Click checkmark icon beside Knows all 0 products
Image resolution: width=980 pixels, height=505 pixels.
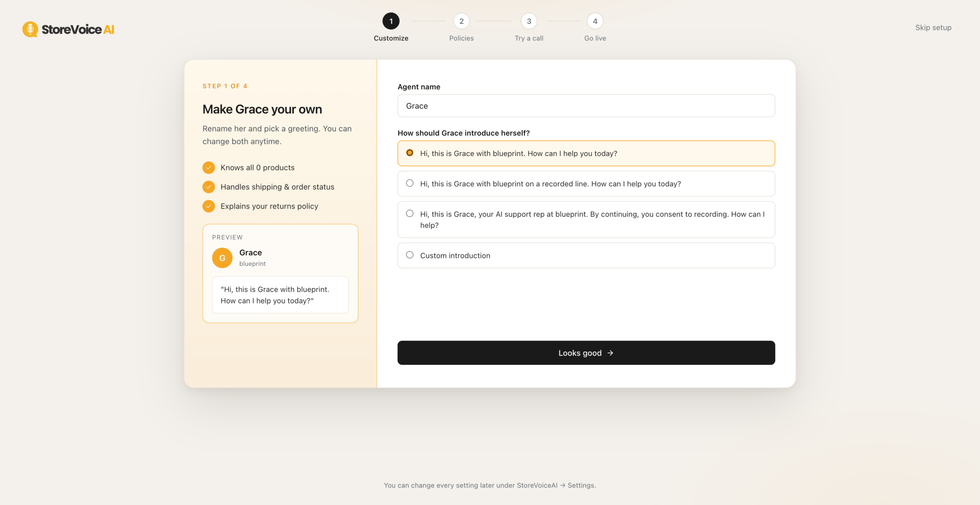click(209, 167)
